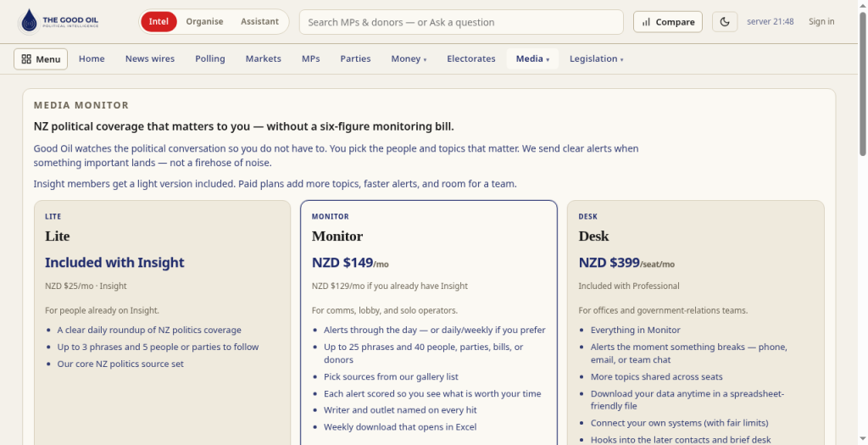Click The Good Oil droplet logo
Image resolution: width=868 pixels, height=445 pixels.
[x=28, y=21]
